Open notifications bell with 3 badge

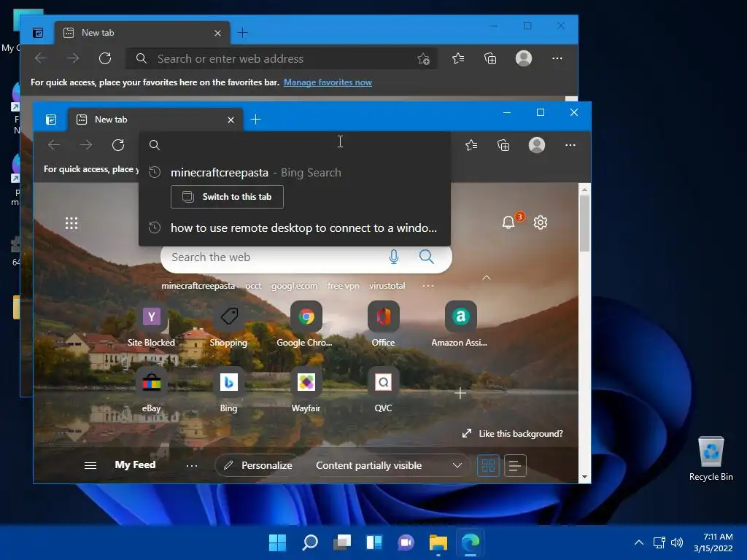pyautogui.click(x=508, y=222)
